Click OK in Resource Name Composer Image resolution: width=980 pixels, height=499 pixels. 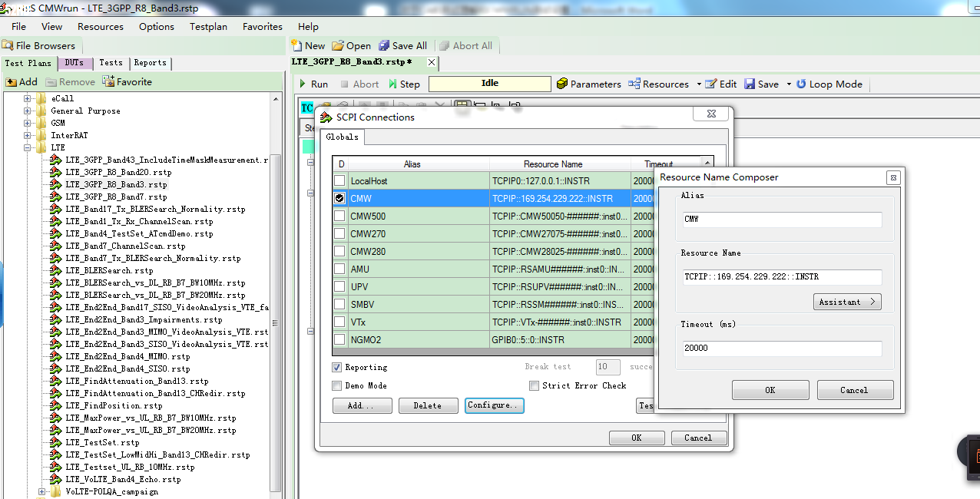(770, 390)
